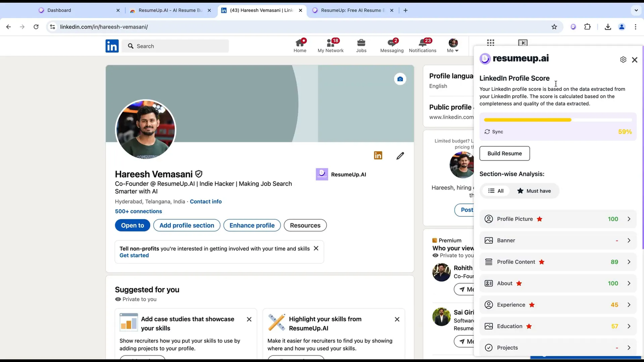Reload the page
The width and height of the screenshot is (644, 362).
(x=36, y=27)
